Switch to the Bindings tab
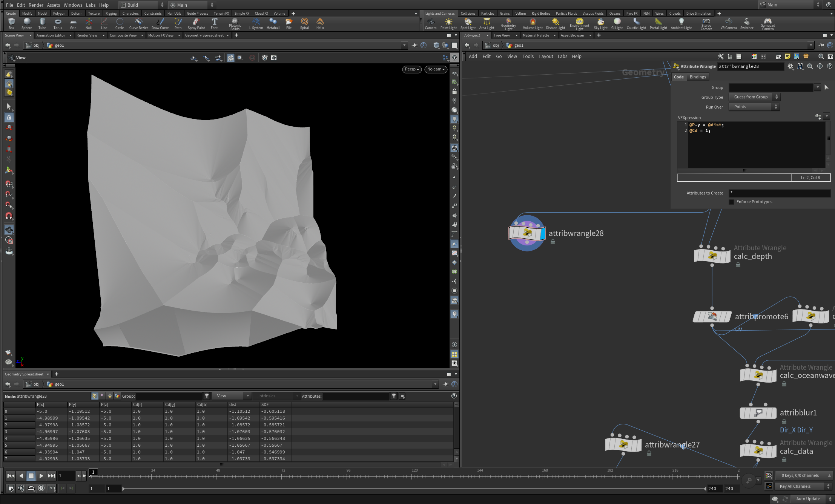This screenshot has height=504, width=835. click(697, 77)
